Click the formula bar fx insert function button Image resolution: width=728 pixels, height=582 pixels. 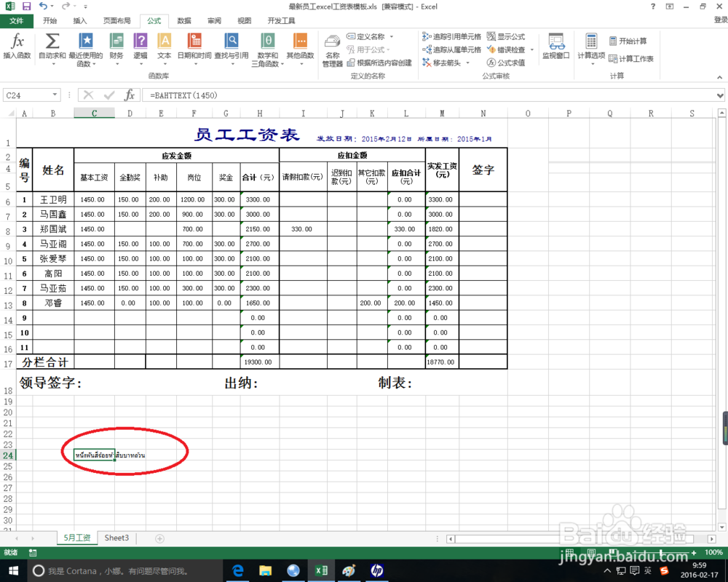pos(130,95)
